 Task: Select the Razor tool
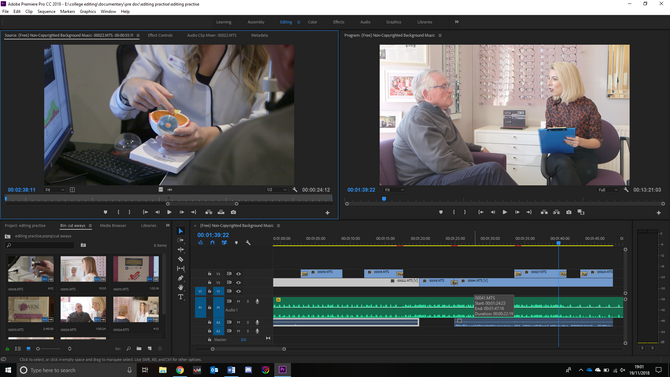pyautogui.click(x=181, y=259)
